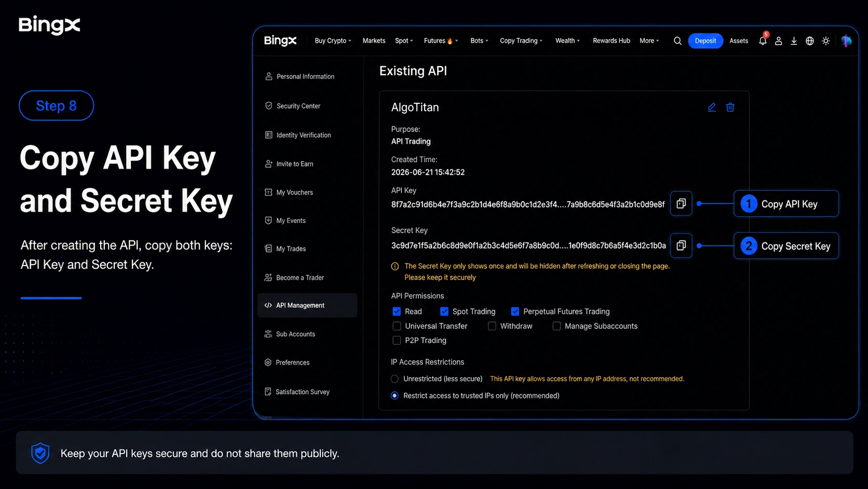
Task: Open Sub Accounts label in sidebar
Action: click(295, 334)
